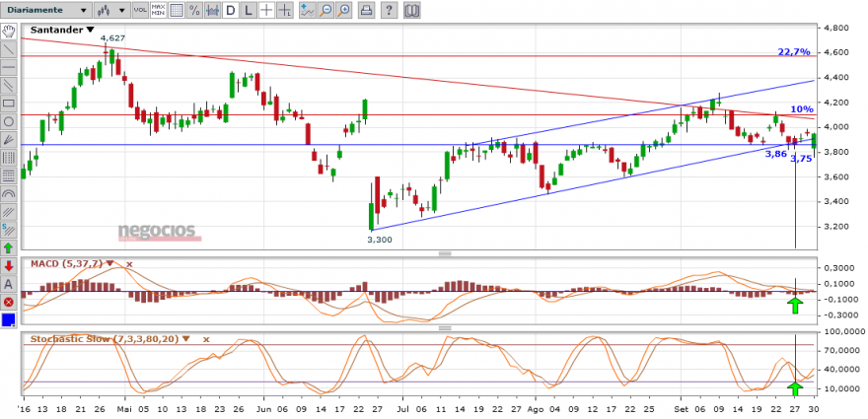This screenshot has height=419, width=868.
Task: Click the divider handle above MACD panel
Action: pyautogui.click(x=445, y=253)
